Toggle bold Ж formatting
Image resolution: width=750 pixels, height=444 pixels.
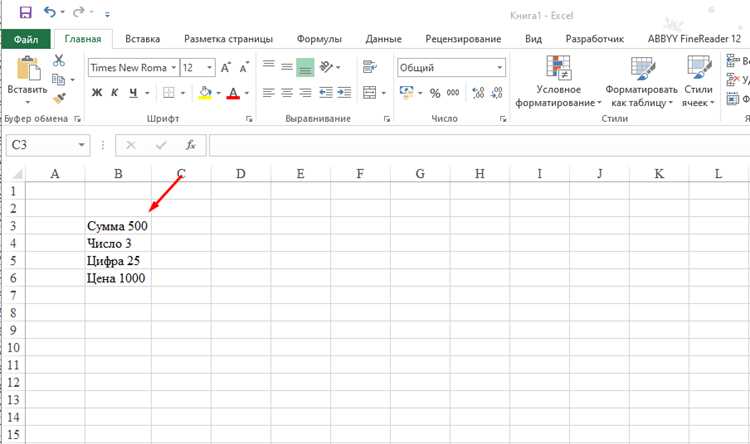97,92
